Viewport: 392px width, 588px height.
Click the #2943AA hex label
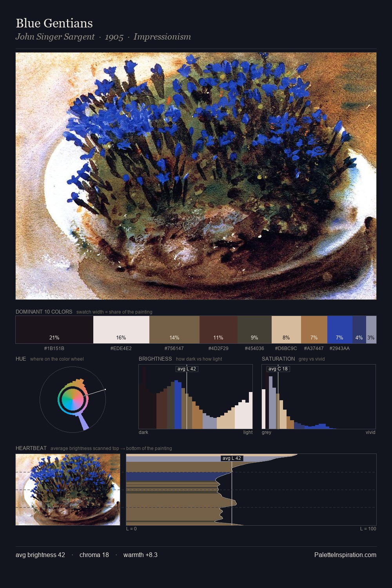coord(339,348)
